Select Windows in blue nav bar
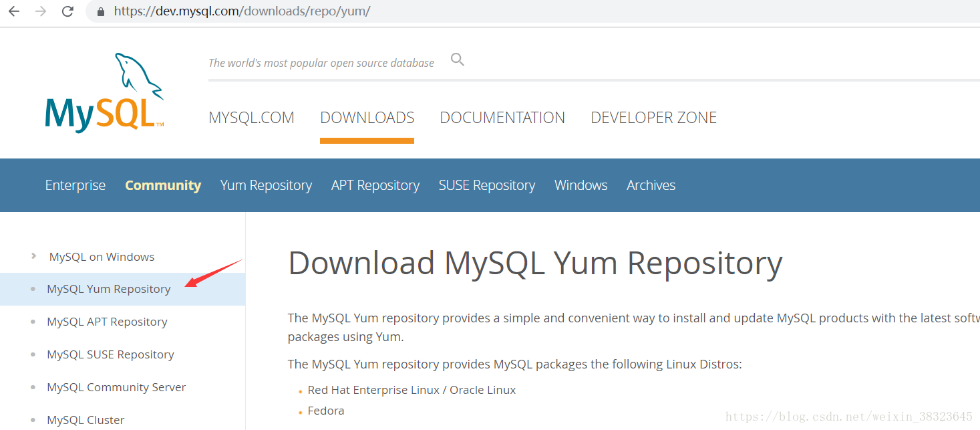The image size is (980, 430). [x=581, y=185]
